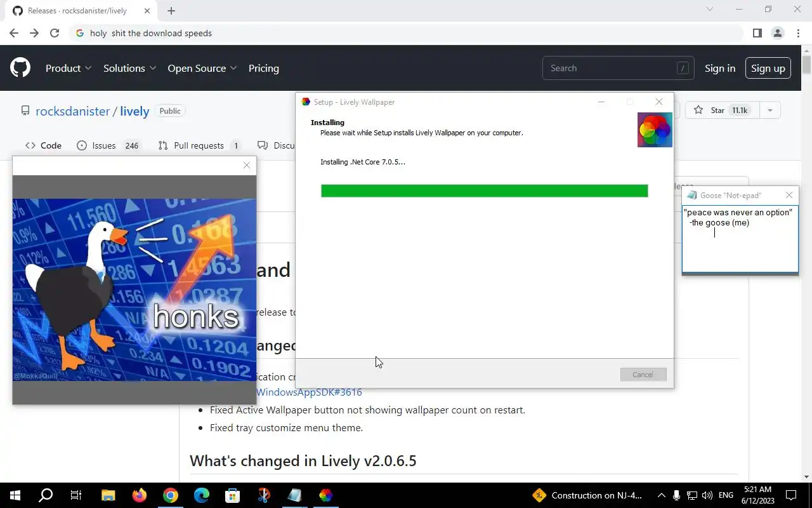Open the lively repository link

coord(134,111)
